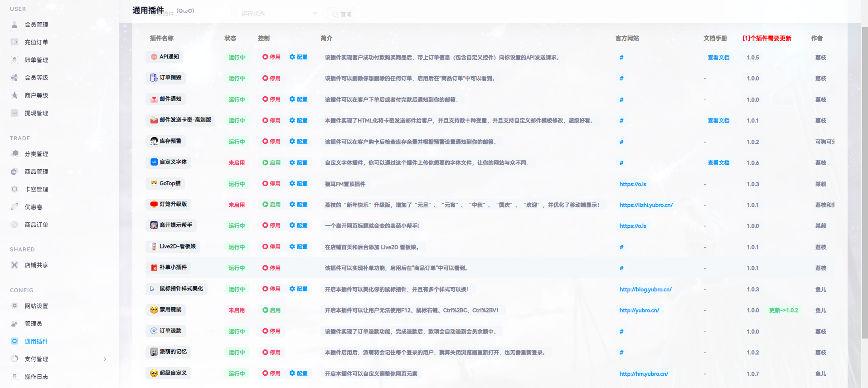Stop the API通知 plugin with 停用
This screenshot has width=868, height=388.
(x=272, y=57)
